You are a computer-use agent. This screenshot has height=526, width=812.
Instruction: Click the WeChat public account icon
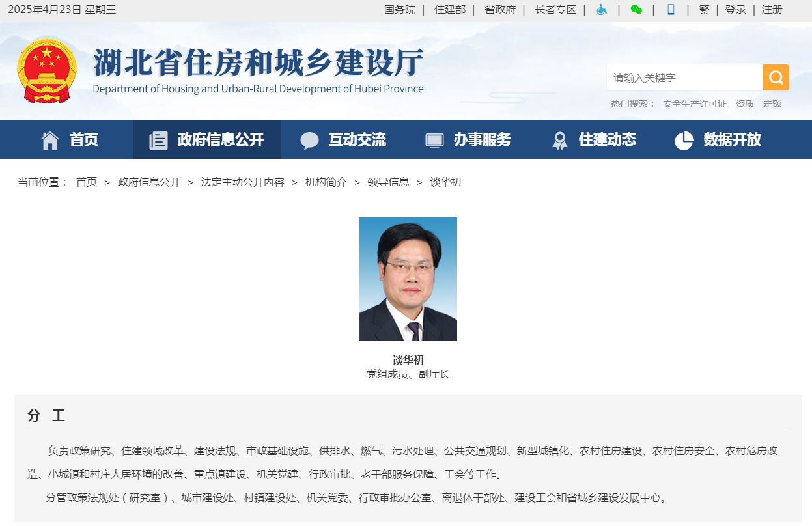[x=637, y=9]
